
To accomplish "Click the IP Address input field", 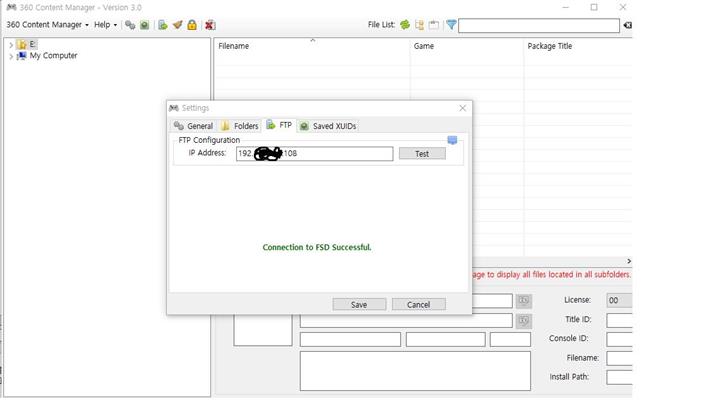I will pyautogui.click(x=314, y=153).
